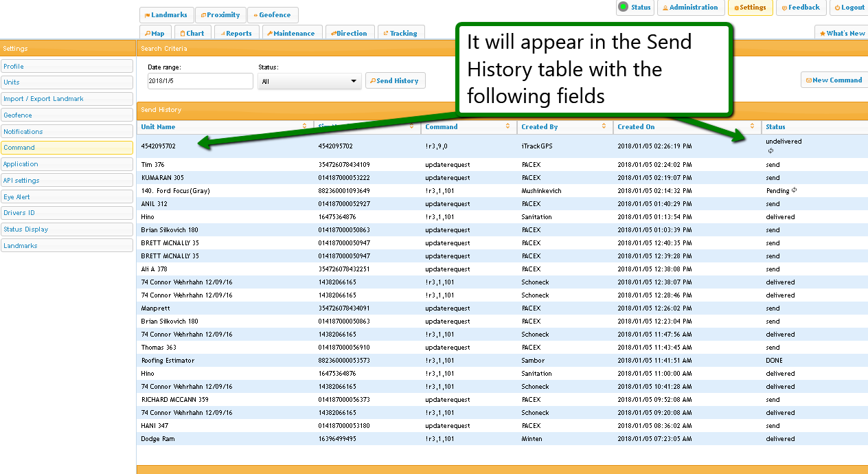Sort by Command column using its arrows

[508, 126]
